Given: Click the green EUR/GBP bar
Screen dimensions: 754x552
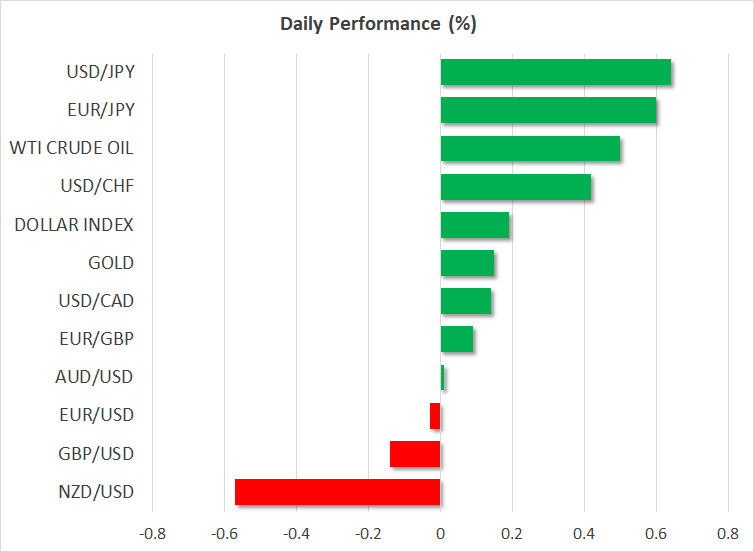Looking at the screenshot, I should (457, 339).
